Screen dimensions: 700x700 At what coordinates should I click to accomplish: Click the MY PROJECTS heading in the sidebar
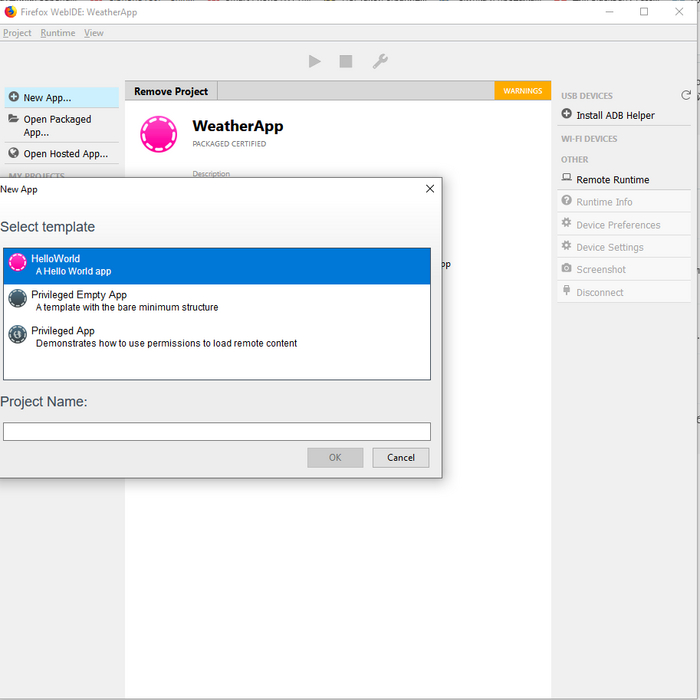pyautogui.click(x=37, y=175)
